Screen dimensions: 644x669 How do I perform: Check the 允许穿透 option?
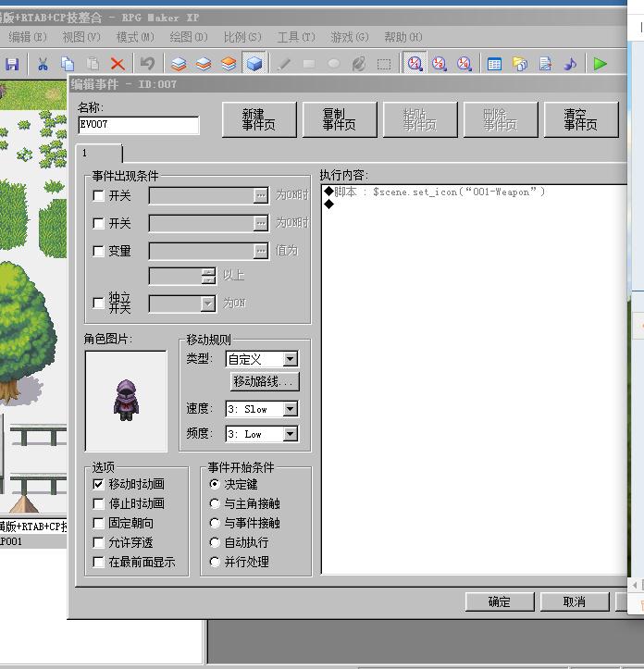(x=99, y=543)
